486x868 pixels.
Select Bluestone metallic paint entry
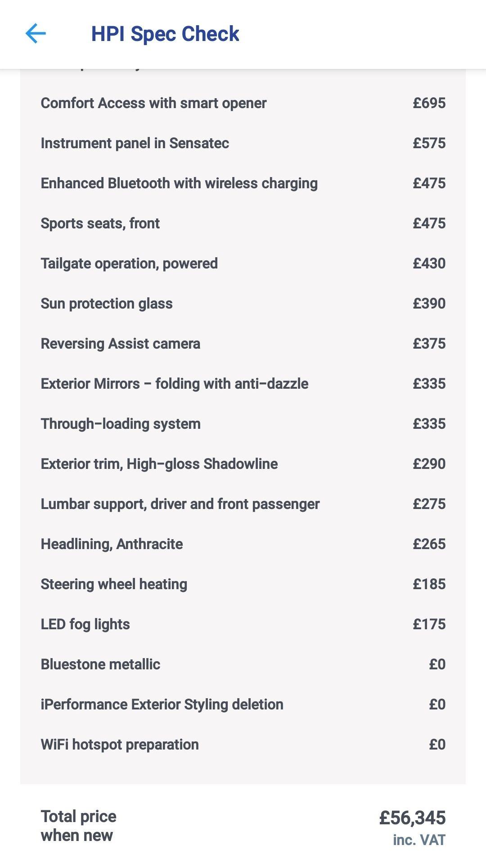pyautogui.click(x=243, y=664)
